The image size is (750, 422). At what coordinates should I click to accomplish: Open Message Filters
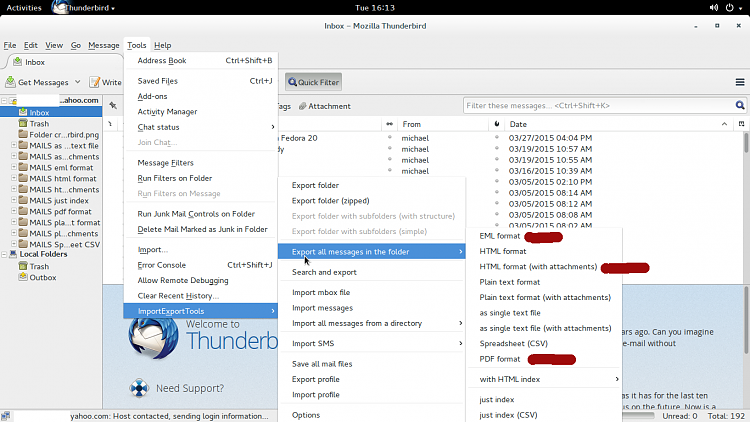pyautogui.click(x=200, y=163)
